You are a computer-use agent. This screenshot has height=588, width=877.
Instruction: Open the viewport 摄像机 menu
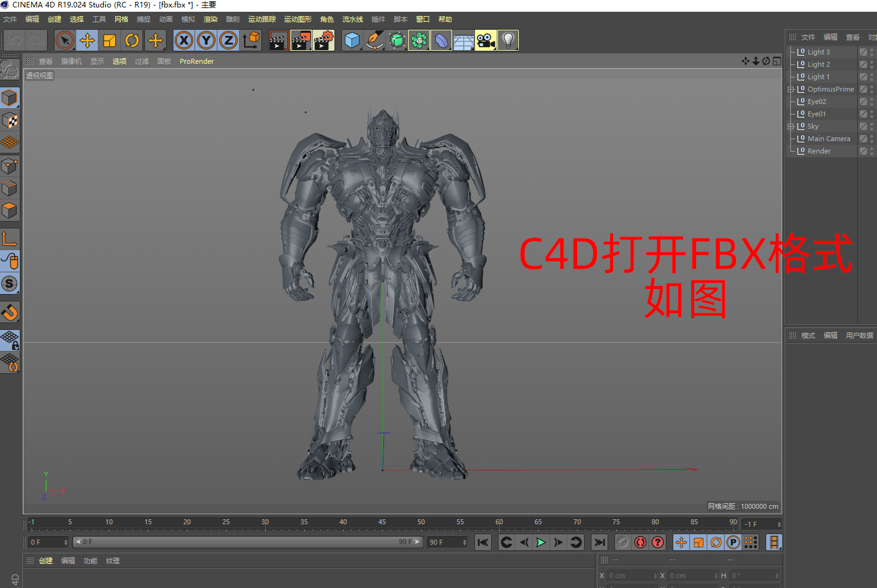coord(71,61)
